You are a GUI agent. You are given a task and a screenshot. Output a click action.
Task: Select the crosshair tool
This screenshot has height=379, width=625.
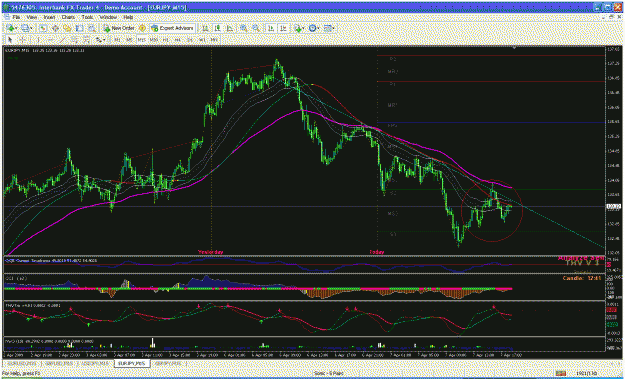tap(22, 40)
